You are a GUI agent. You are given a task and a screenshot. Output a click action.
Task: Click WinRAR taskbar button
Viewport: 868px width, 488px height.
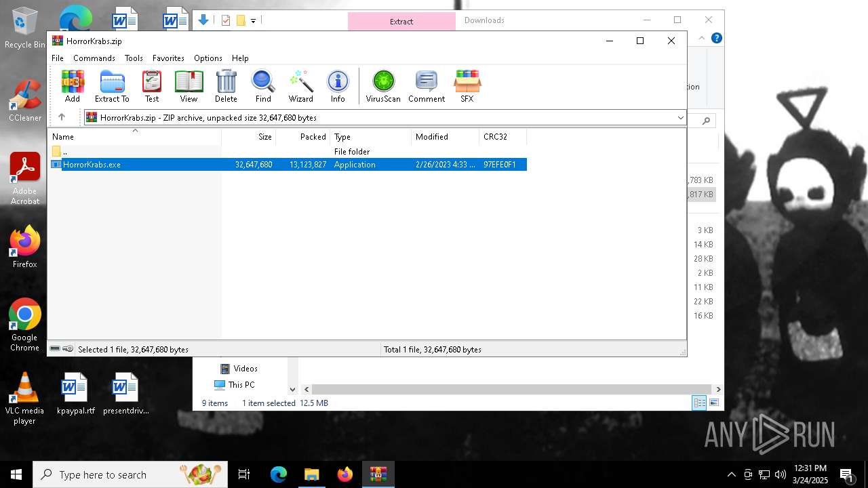(378, 474)
